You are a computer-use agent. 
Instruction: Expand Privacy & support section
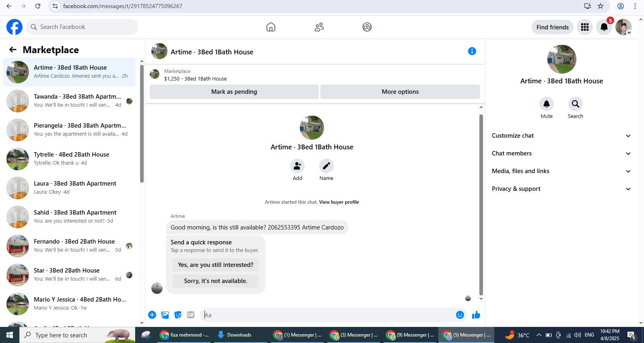tap(561, 189)
